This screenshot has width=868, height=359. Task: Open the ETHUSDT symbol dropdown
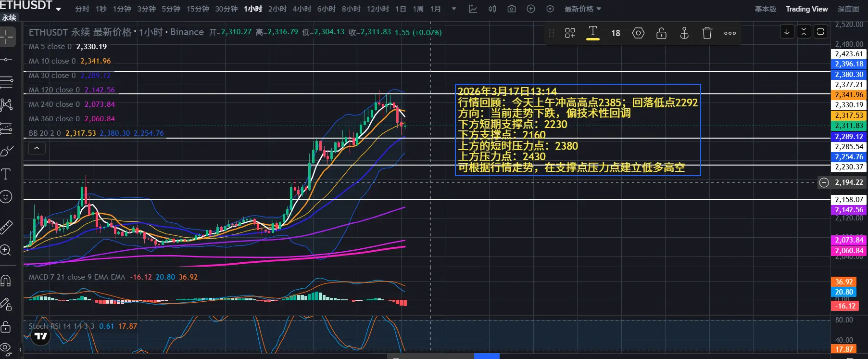tap(59, 9)
